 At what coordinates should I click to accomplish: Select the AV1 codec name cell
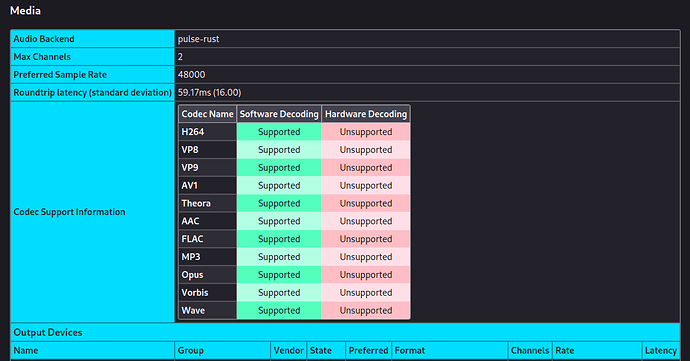pos(207,185)
